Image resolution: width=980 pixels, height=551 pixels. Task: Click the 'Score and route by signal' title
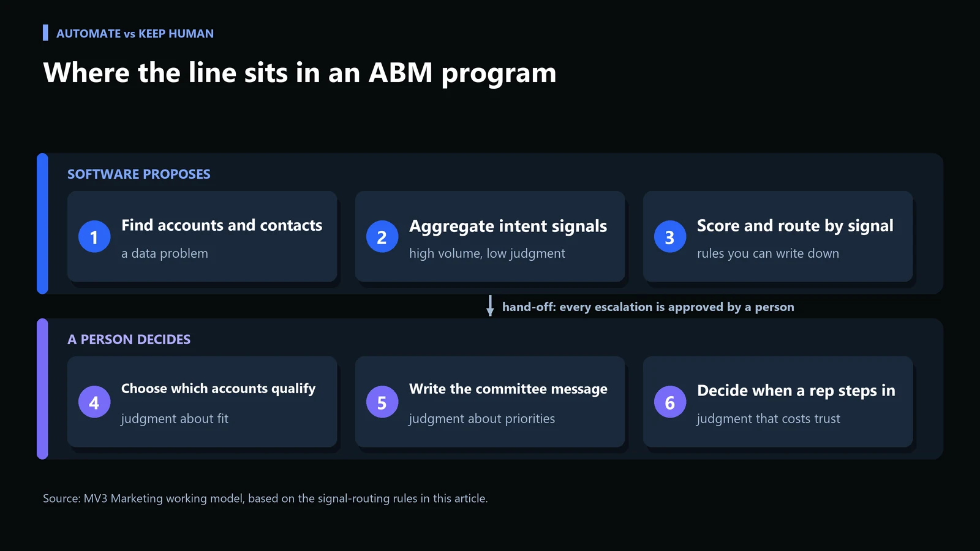(x=795, y=226)
